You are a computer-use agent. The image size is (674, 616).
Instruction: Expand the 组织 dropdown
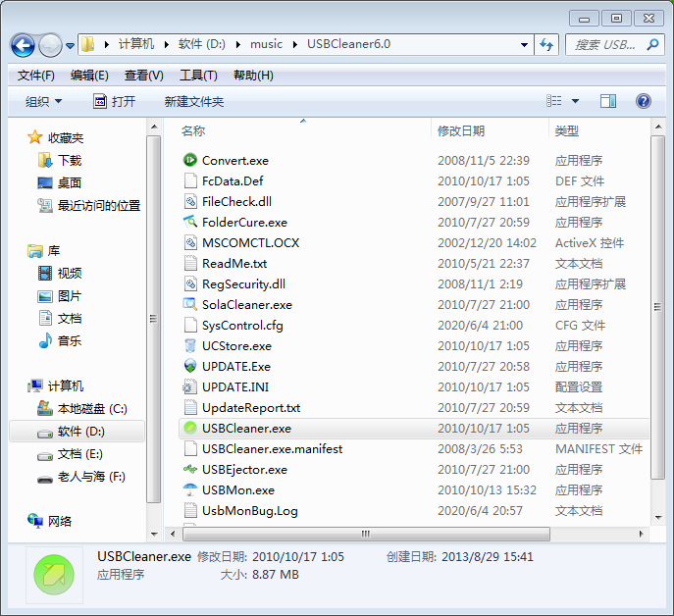coord(43,102)
